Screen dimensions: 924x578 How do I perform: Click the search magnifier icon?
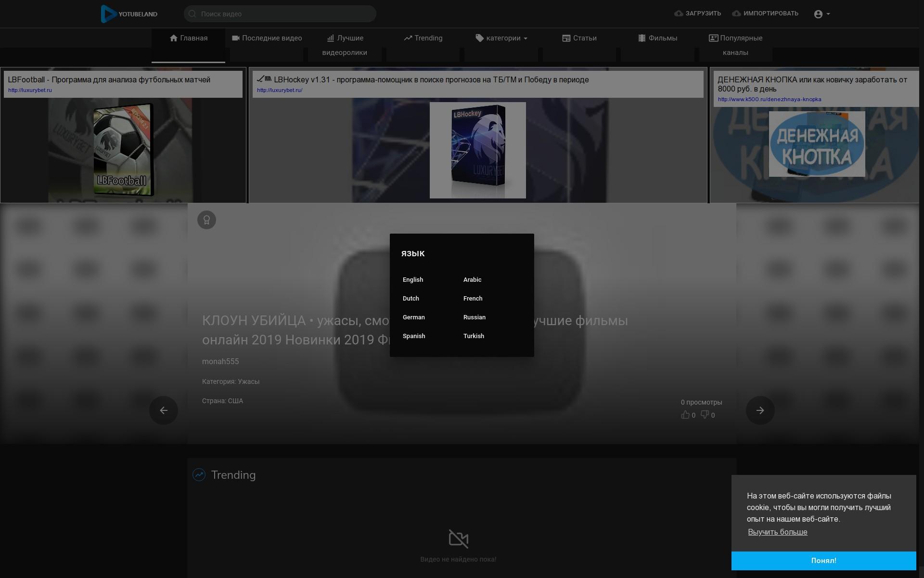click(192, 14)
